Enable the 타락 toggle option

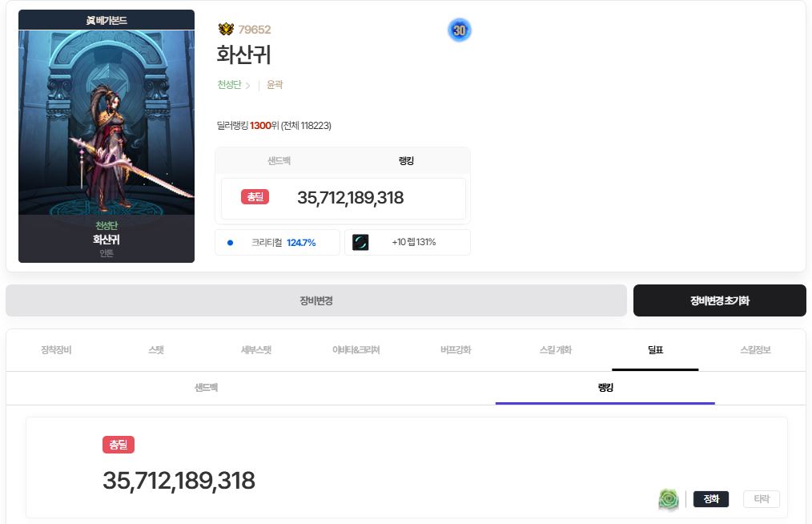point(761,499)
